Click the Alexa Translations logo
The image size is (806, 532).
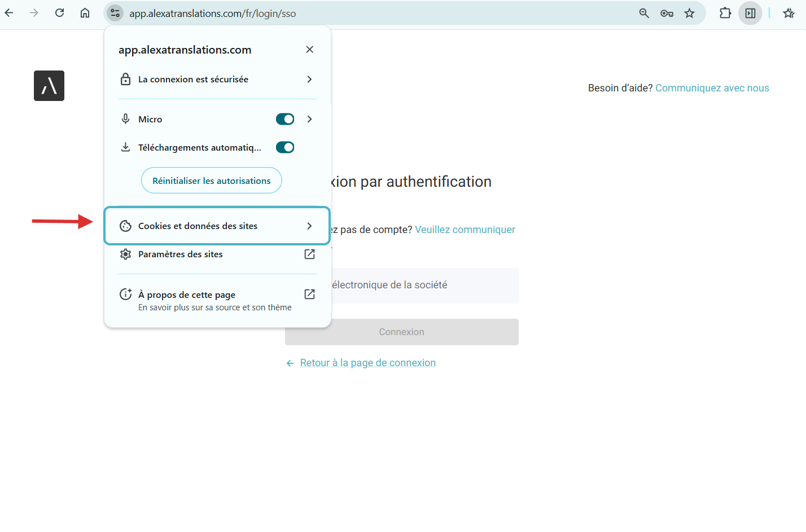[49, 86]
